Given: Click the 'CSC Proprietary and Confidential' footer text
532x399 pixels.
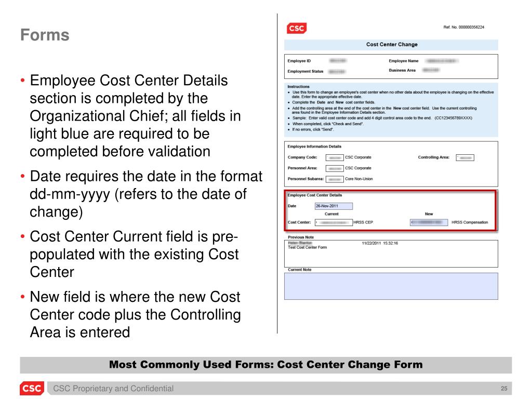Looking at the screenshot, I should (x=113, y=389).
